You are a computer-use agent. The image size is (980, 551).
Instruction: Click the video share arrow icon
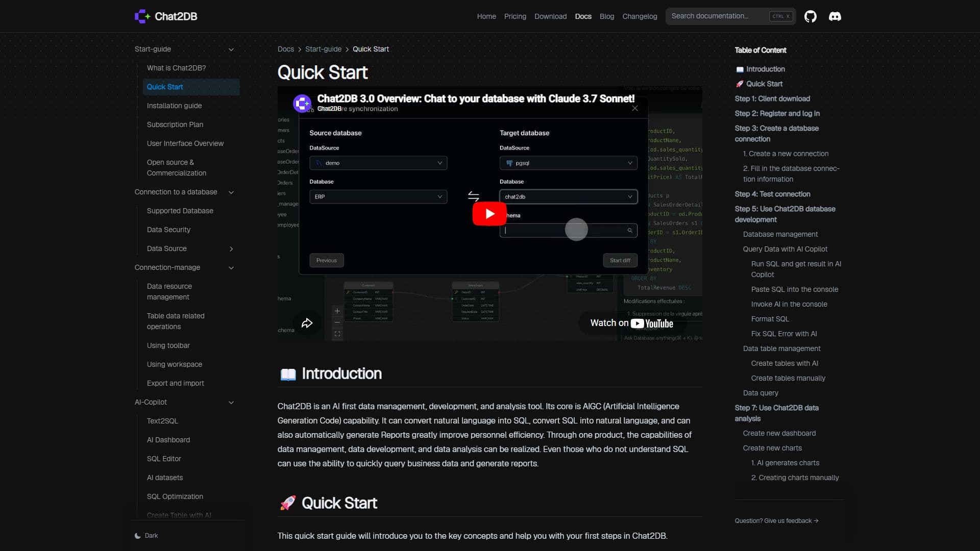(x=307, y=323)
